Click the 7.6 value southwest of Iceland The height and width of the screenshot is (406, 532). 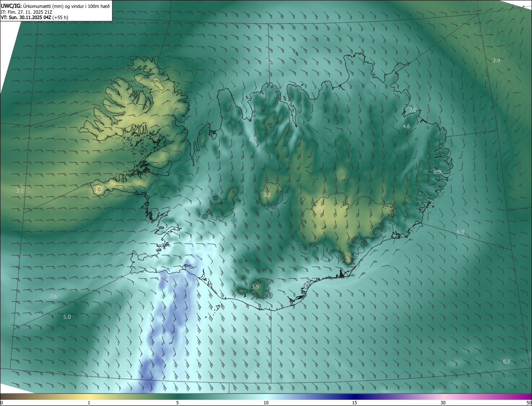pyautogui.click(x=53, y=296)
